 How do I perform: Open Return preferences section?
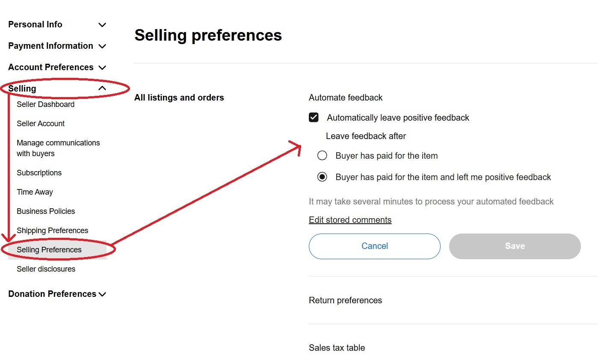(x=345, y=300)
